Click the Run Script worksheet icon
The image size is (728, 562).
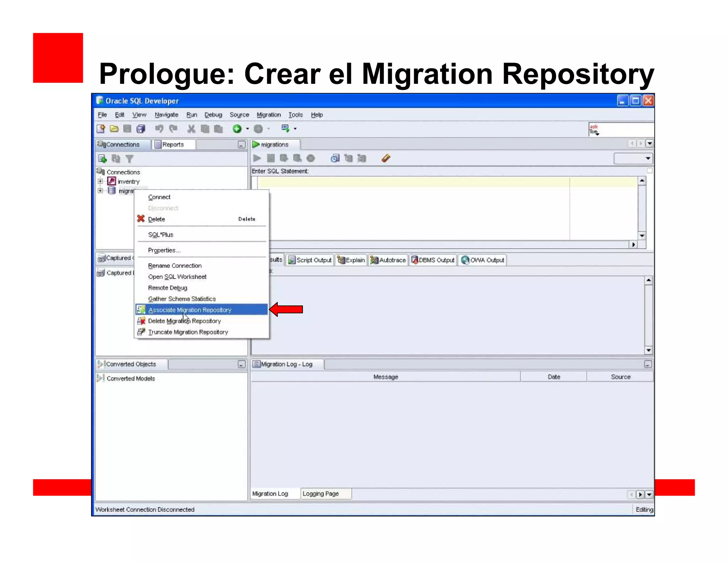(271, 158)
